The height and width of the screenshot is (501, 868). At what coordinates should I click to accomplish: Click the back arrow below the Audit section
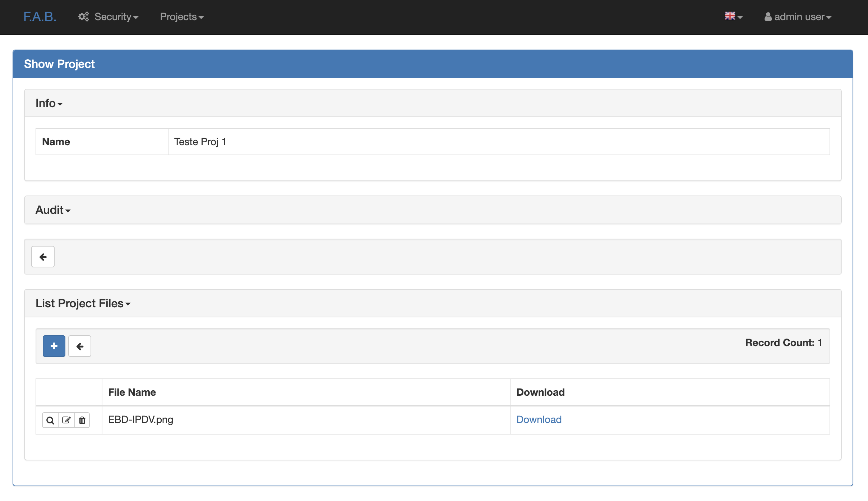click(43, 256)
